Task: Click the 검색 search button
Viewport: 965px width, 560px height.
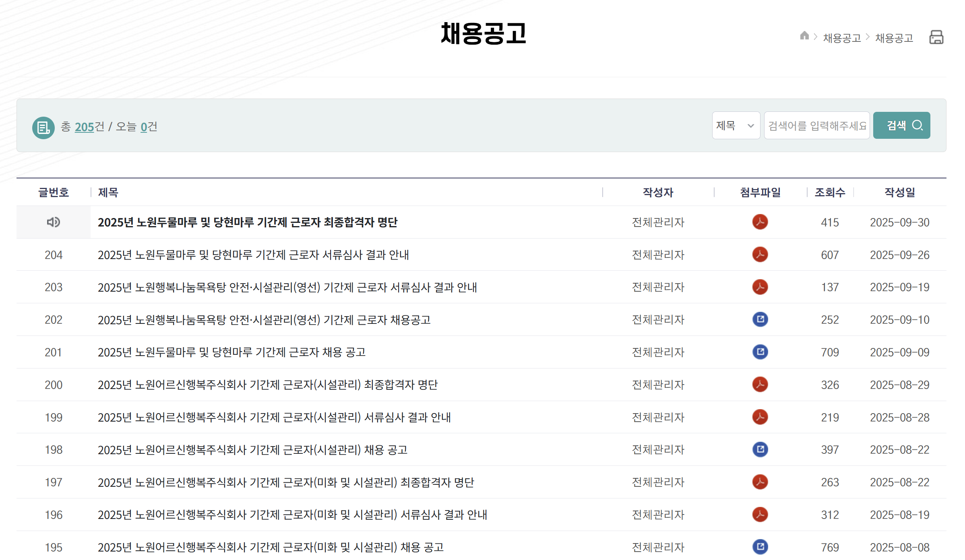Action: point(901,126)
